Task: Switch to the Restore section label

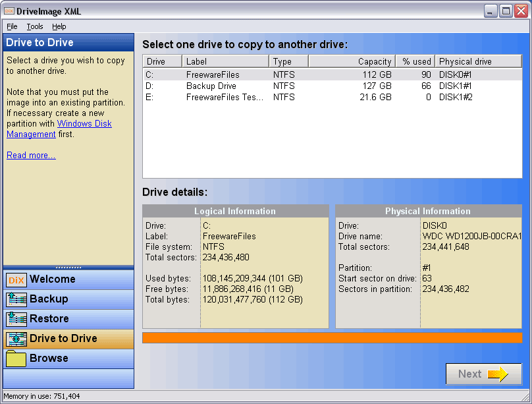Action: [x=49, y=318]
